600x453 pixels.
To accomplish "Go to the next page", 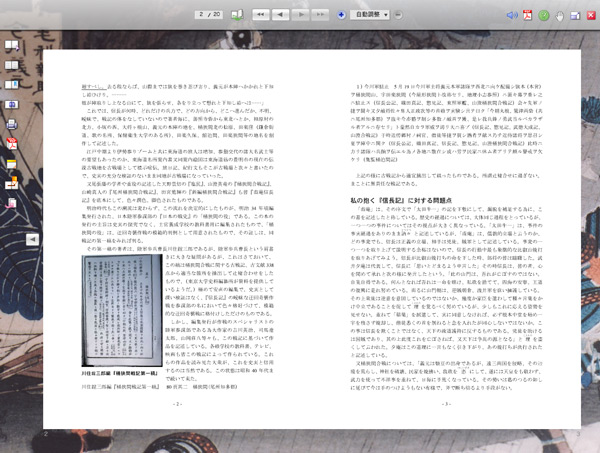I will (301, 15).
